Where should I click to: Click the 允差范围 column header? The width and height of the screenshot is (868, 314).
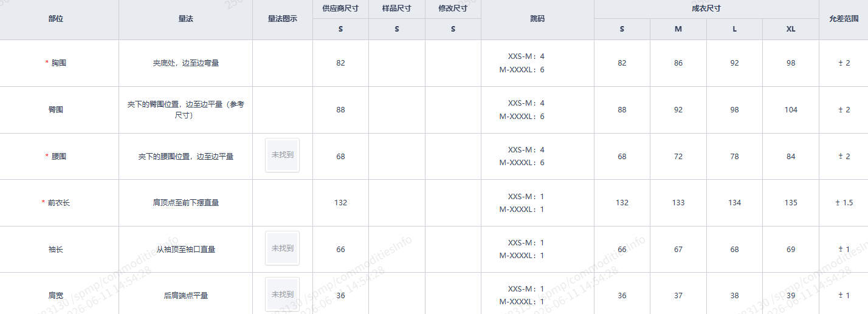[844, 19]
